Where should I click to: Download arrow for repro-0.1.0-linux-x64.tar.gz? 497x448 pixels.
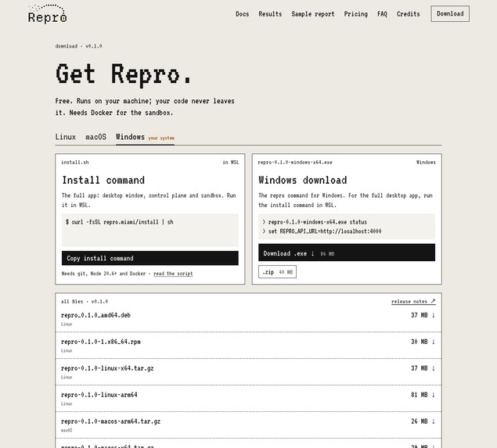[x=434, y=368]
